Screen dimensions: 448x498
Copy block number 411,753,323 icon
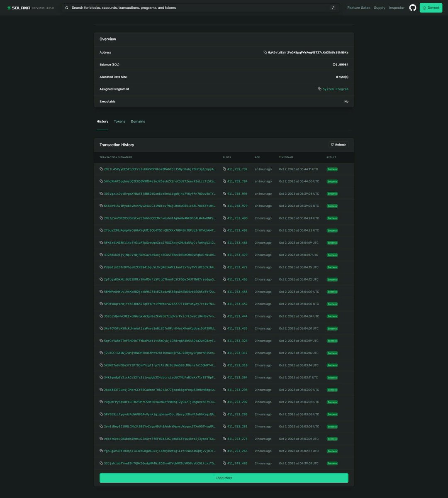point(224,341)
